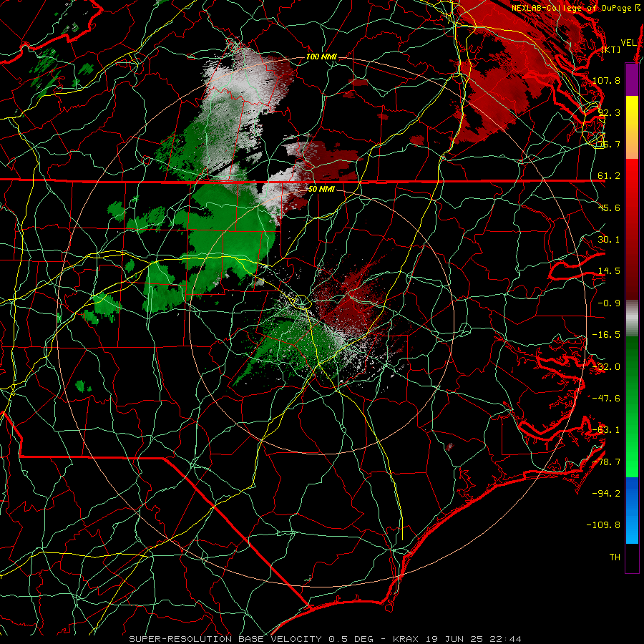Click the 50 NMI range ring label

[x=321, y=189]
